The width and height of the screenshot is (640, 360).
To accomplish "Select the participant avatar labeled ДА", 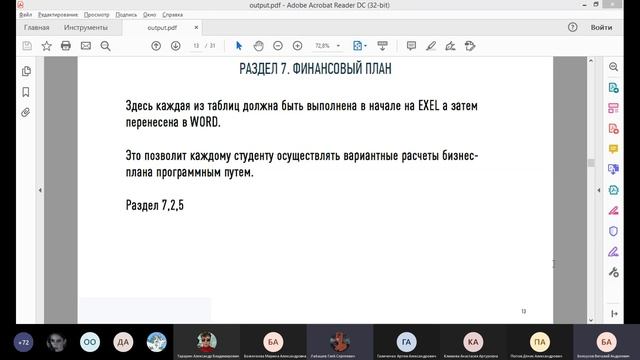I will click(x=123, y=342).
